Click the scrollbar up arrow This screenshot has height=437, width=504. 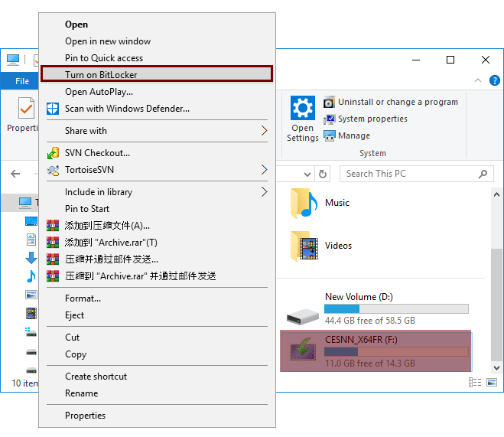pyautogui.click(x=496, y=194)
